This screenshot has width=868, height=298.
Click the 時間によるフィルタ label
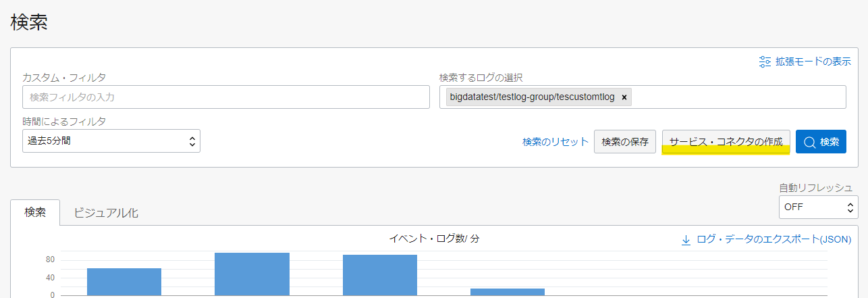coord(64,122)
